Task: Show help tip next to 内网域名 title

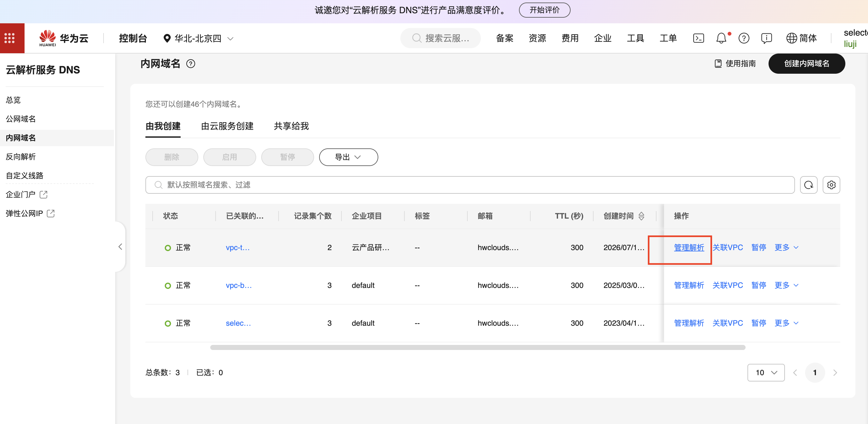Action: pos(191,64)
